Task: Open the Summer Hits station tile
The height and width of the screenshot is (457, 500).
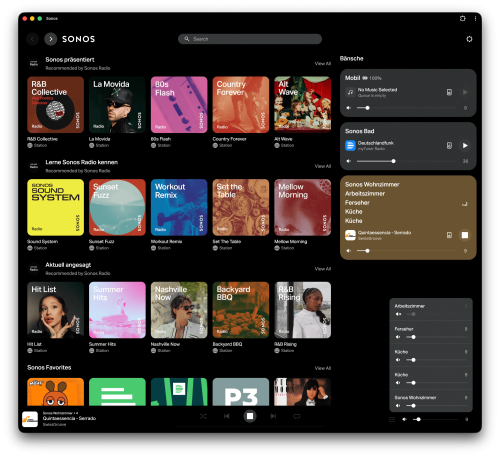Action: click(117, 310)
